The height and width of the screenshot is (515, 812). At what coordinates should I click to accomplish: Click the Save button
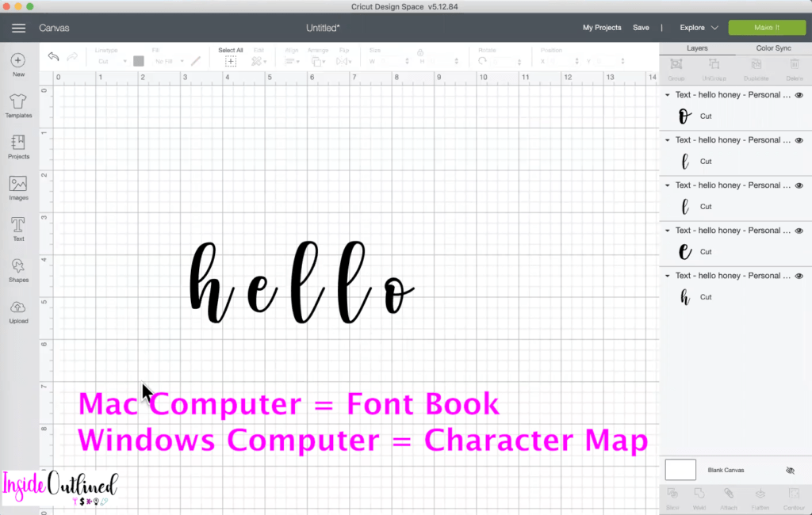641,28
